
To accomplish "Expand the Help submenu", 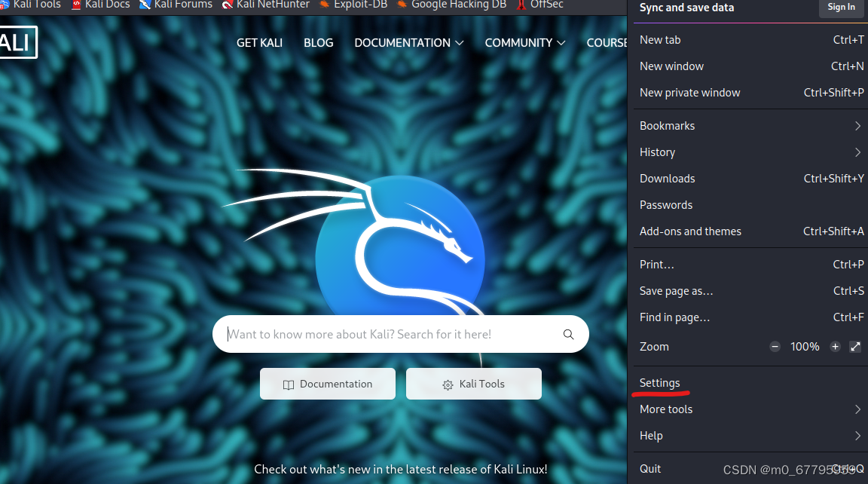I will [750, 436].
